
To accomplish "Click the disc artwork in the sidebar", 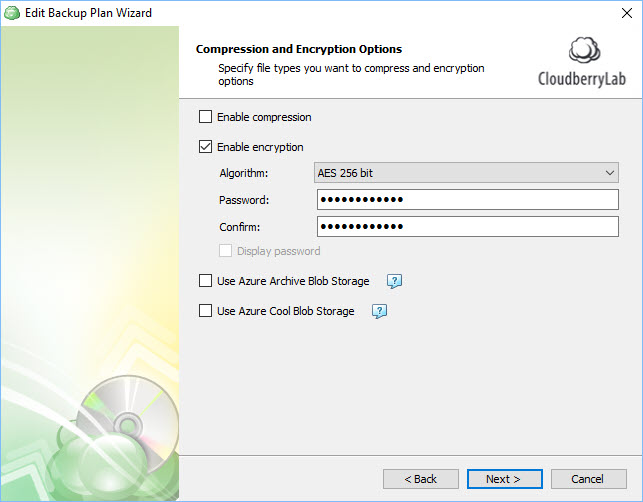I will coord(128,424).
